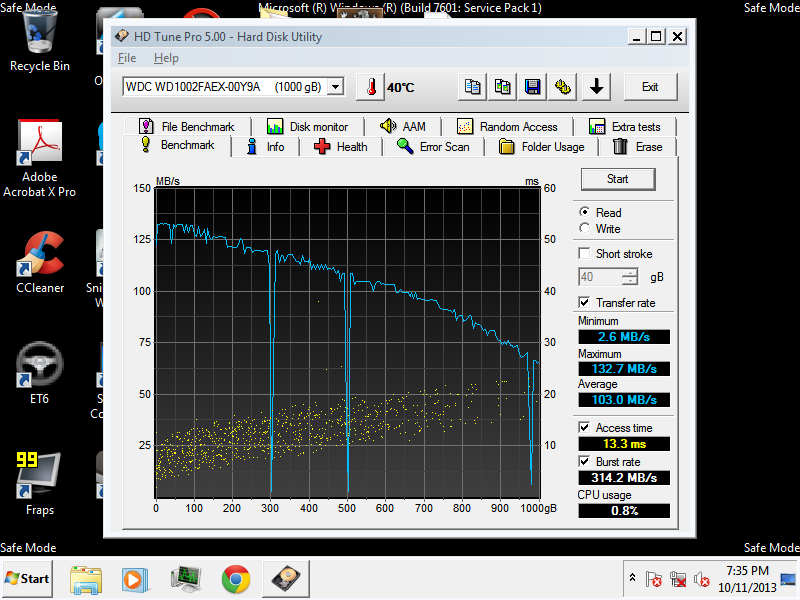Screen dimensions: 800x600
Task: Select Fraps desktop shortcut
Action: (x=40, y=484)
